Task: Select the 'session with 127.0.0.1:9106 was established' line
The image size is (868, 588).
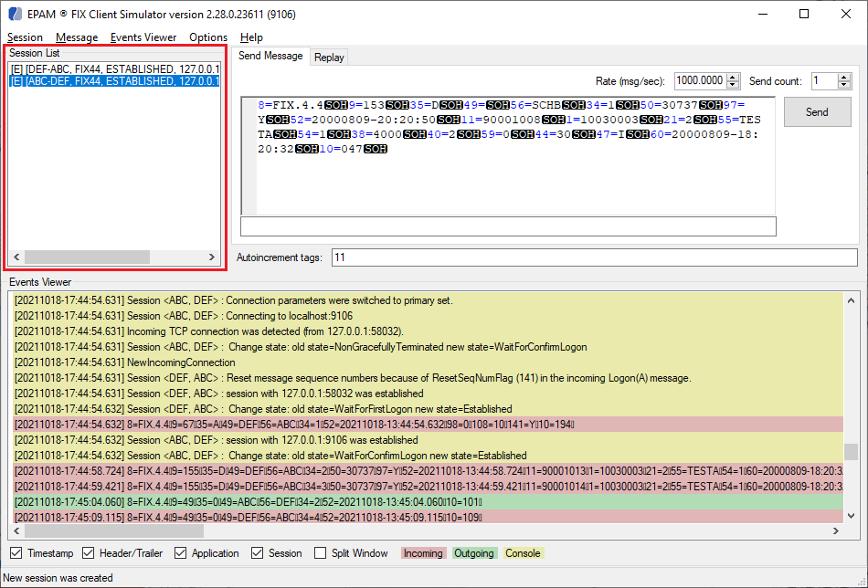Action: click(x=428, y=440)
